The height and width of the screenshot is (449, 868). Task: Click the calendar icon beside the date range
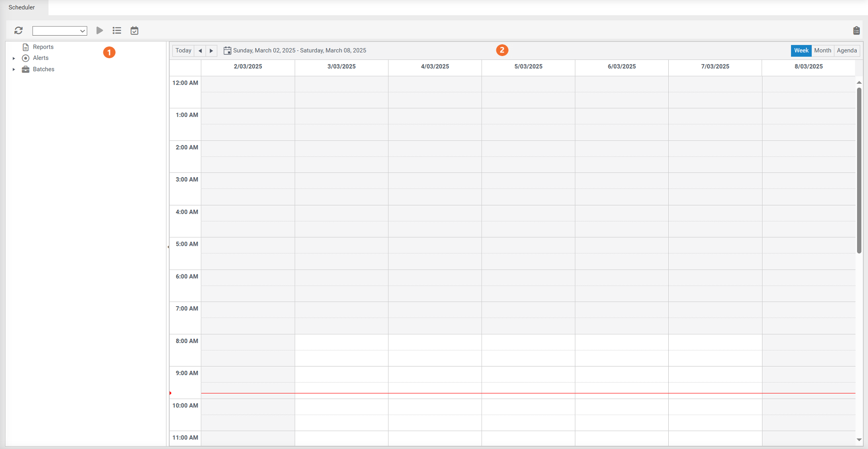(227, 50)
